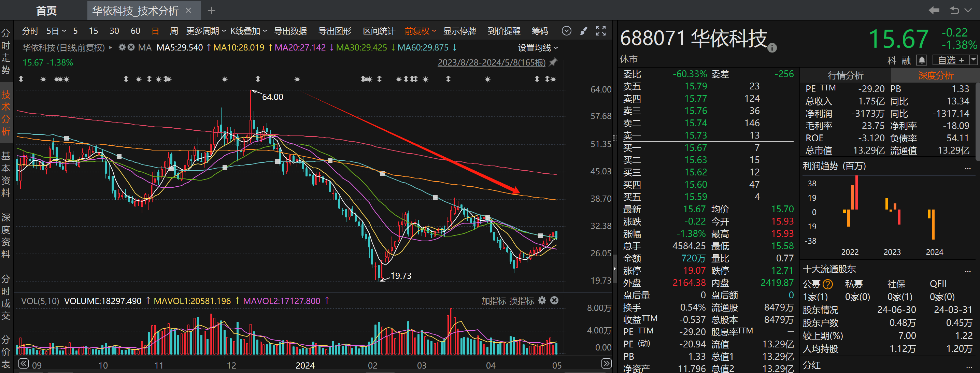
Task: Click the circled down-arrow toolbar icon
Action: pyautogui.click(x=567, y=31)
